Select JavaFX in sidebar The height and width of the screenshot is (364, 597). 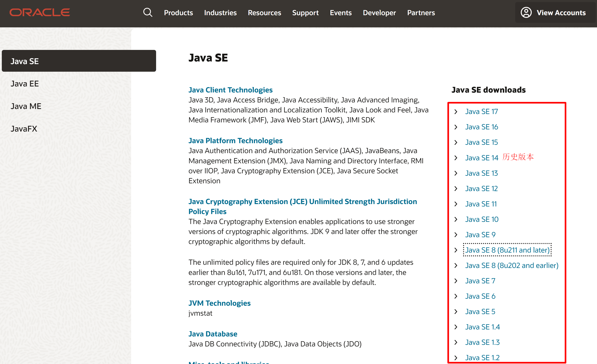[24, 129]
